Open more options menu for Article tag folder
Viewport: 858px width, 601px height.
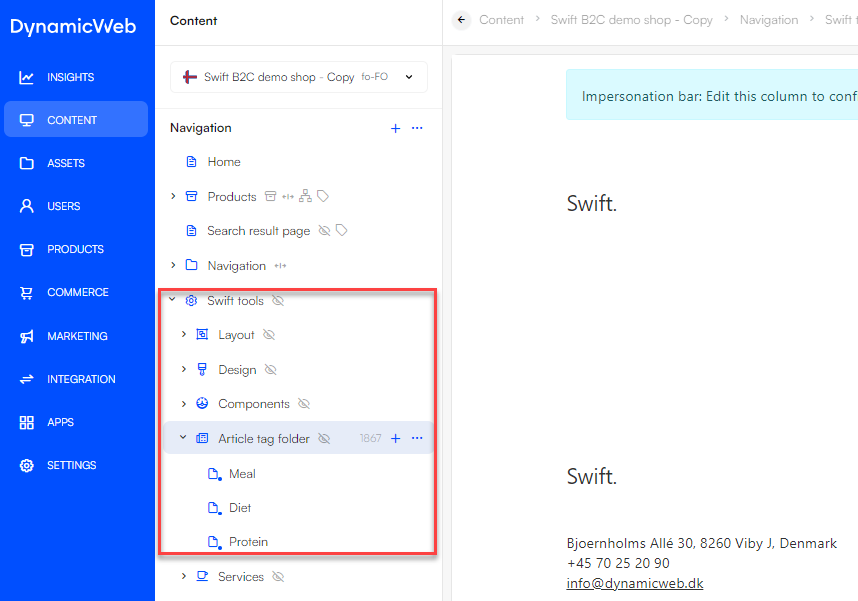click(x=417, y=438)
